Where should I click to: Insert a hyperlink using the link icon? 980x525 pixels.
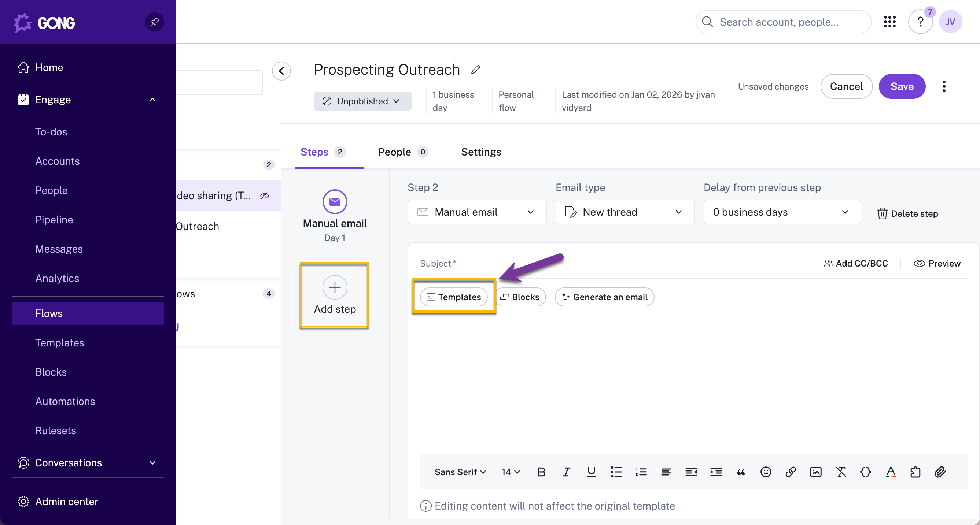click(791, 472)
